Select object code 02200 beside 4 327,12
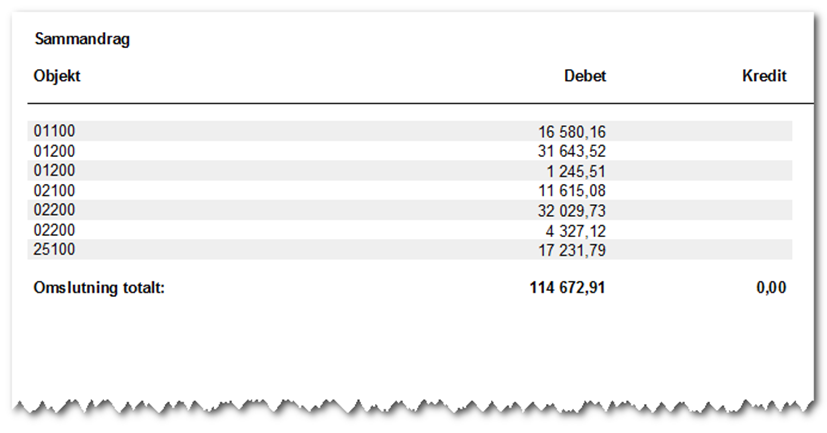The image size is (827, 433). point(54,229)
